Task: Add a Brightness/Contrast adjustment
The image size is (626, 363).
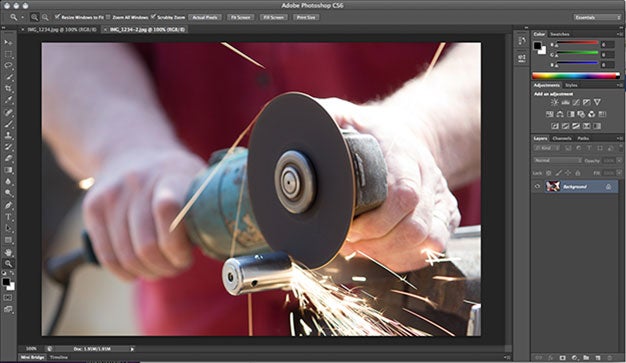Action: tap(555, 102)
